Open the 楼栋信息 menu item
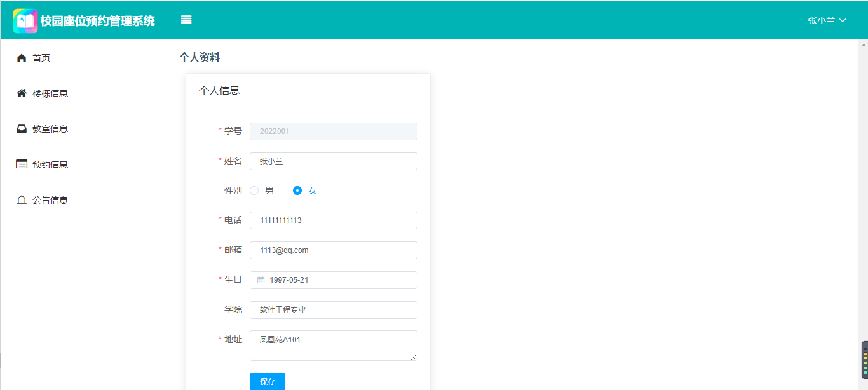Image resolution: width=868 pixels, height=390 pixels. pyautogui.click(x=83, y=93)
